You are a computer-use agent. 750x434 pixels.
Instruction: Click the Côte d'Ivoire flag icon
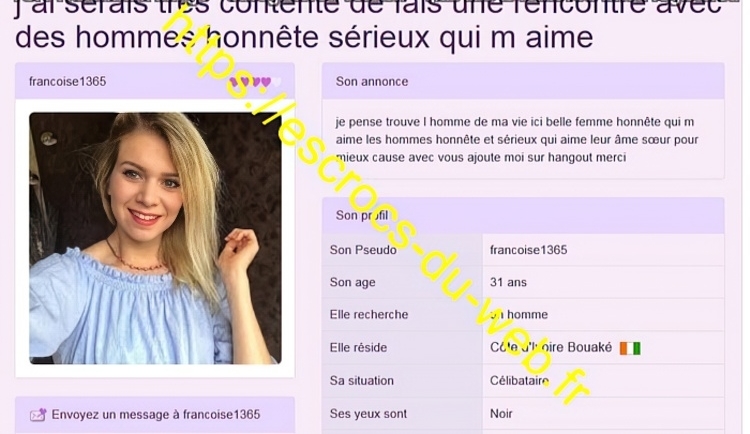point(630,348)
